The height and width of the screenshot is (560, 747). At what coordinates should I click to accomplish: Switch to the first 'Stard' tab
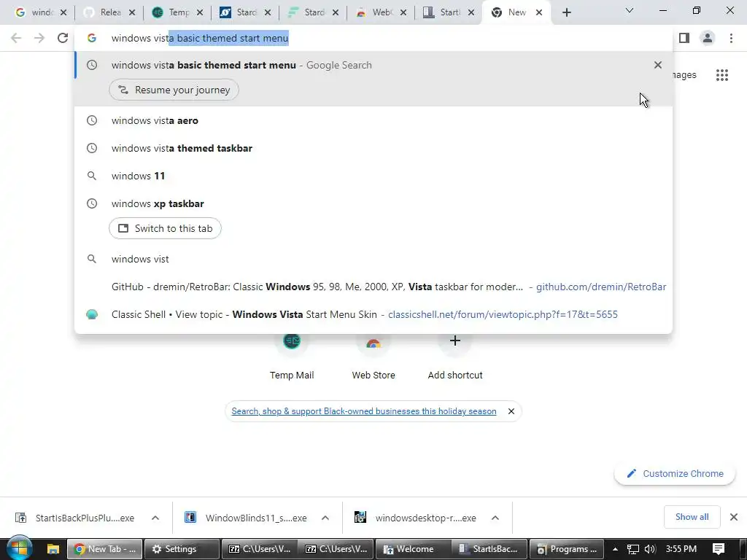tap(245, 12)
